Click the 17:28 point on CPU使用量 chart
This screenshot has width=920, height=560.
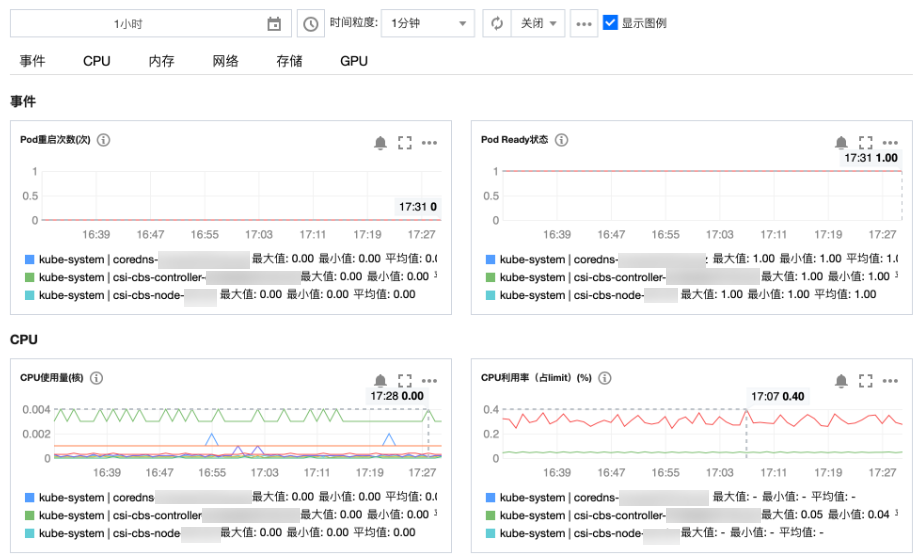(x=428, y=410)
